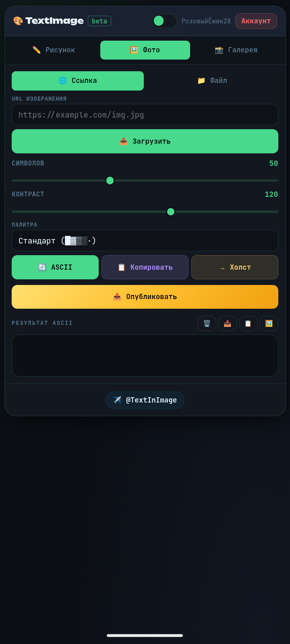290x644 pixels.
Task: Click the clipboard icon above ASCII result
Action: click(248, 324)
